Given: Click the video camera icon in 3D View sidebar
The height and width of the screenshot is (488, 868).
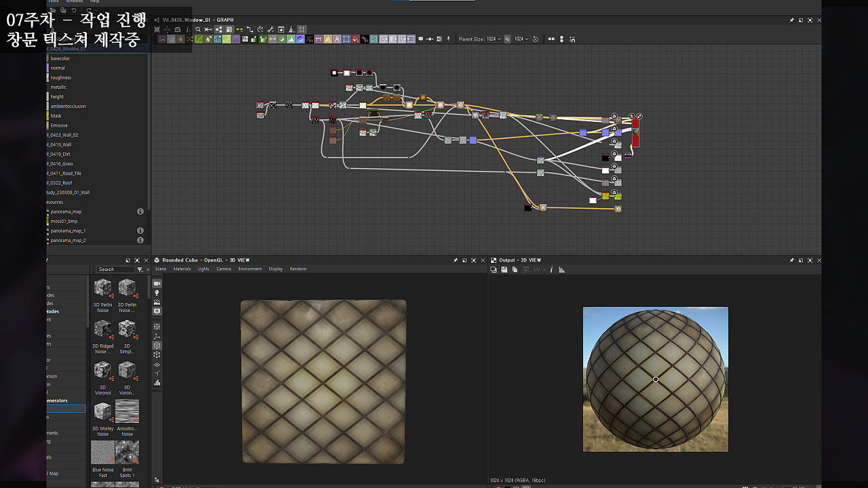Looking at the screenshot, I should pyautogui.click(x=157, y=283).
